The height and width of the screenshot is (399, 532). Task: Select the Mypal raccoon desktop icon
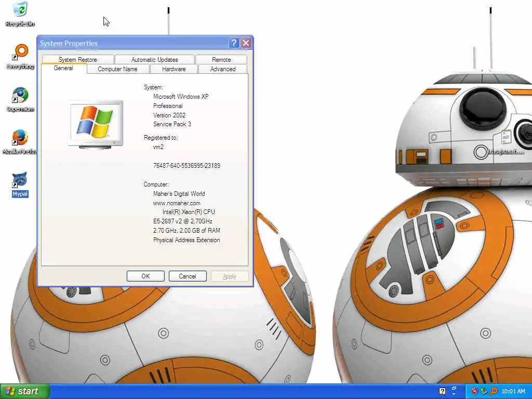point(20,184)
